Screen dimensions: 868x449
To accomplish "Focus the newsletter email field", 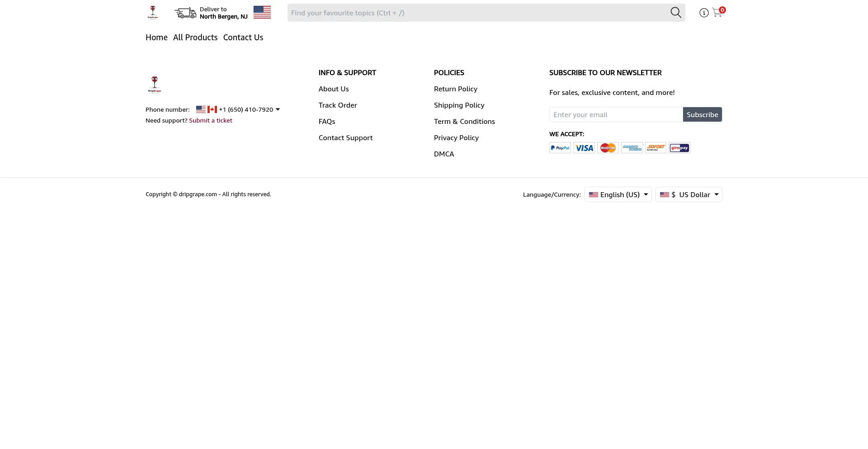I will (x=616, y=115).
